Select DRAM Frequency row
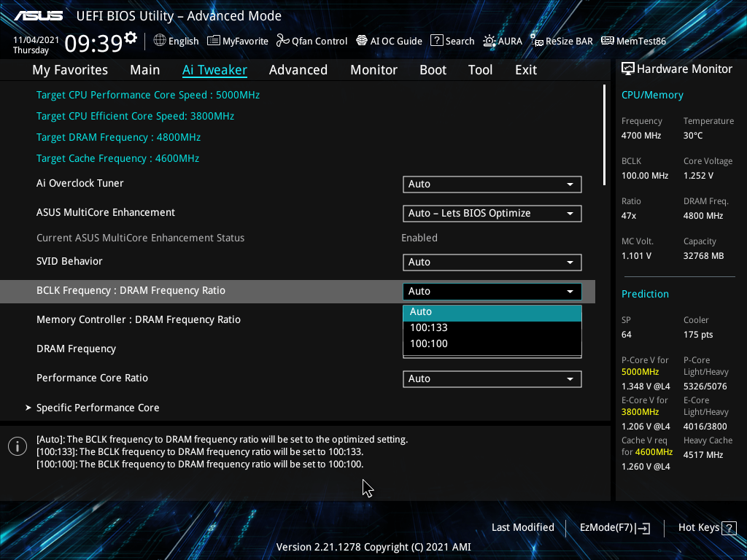This screenshot has width=747, height=560. [x=76, y=349]
